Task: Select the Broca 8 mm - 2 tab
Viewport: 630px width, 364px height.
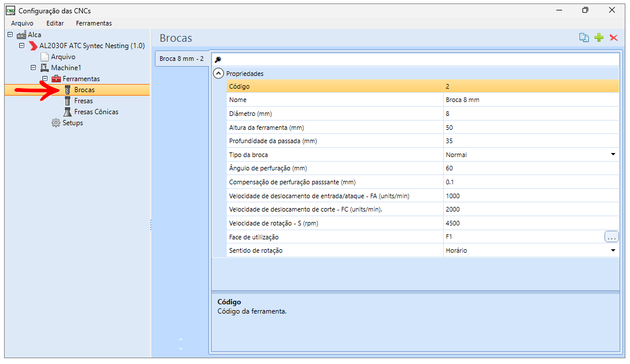Action: pos(182,59)
